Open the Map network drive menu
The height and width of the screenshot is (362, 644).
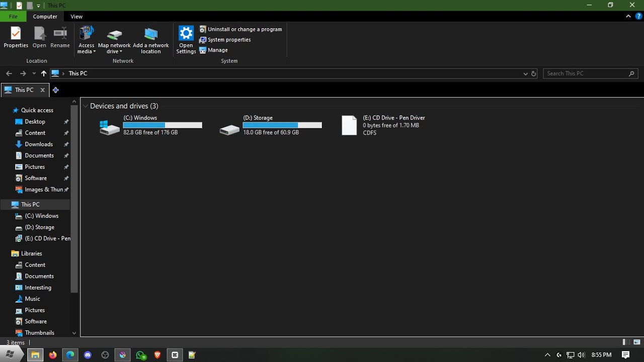(114, 41)
